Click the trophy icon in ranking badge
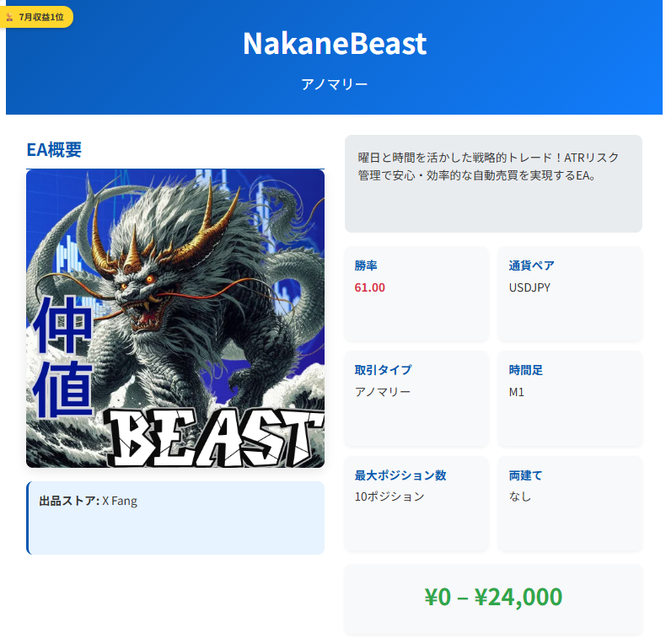 click(9, 17)
